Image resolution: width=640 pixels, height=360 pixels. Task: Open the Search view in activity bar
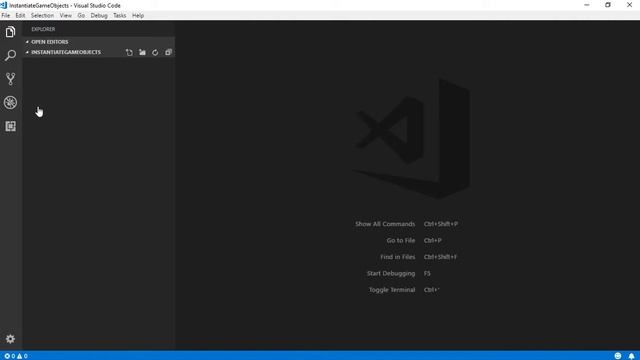click(x=10, y=55)
